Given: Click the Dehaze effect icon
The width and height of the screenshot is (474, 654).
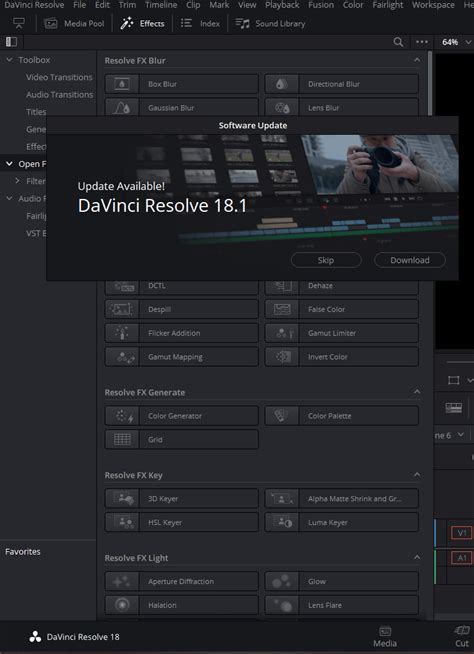Looking at the screenshot, I should coord(282,286).
